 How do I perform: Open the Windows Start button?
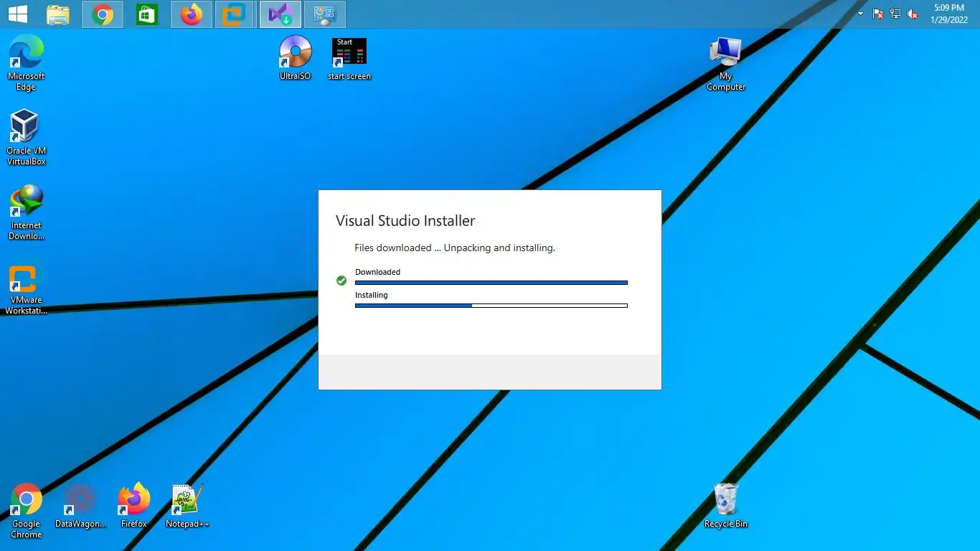pyautogui.click(x=17, y=14)
